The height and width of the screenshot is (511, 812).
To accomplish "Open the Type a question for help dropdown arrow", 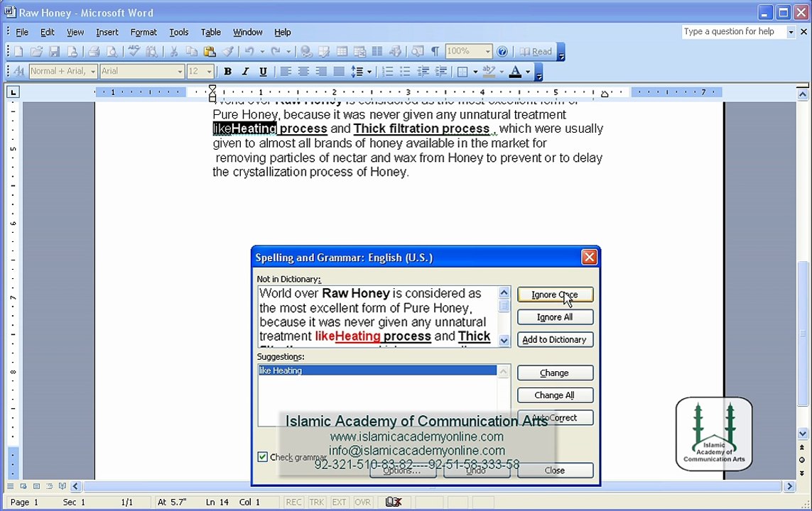I will (791, 32).
